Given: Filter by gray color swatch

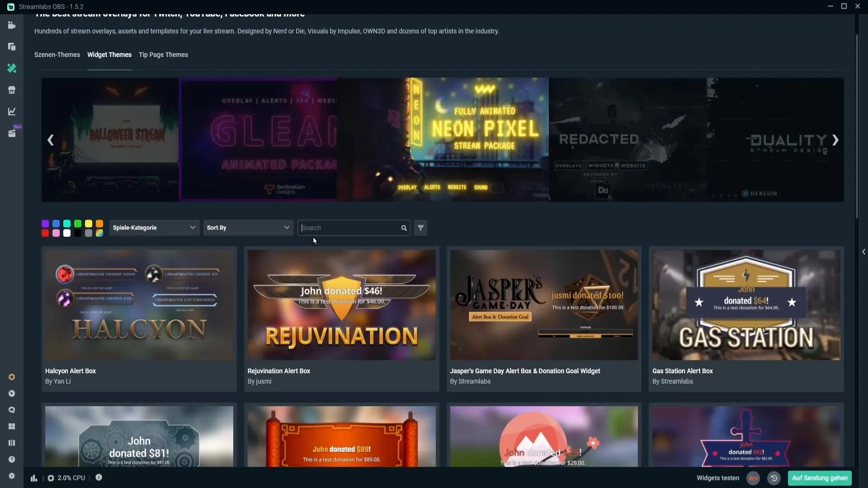Looking at the screenshot, I should click(x=89, y=233).
